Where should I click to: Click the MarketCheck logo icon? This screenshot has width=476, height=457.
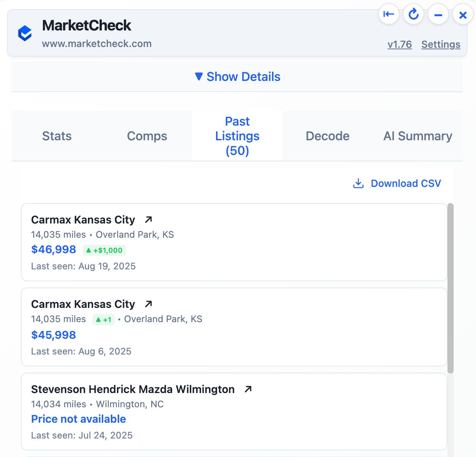pyautogui.click(x=25, y=34)
